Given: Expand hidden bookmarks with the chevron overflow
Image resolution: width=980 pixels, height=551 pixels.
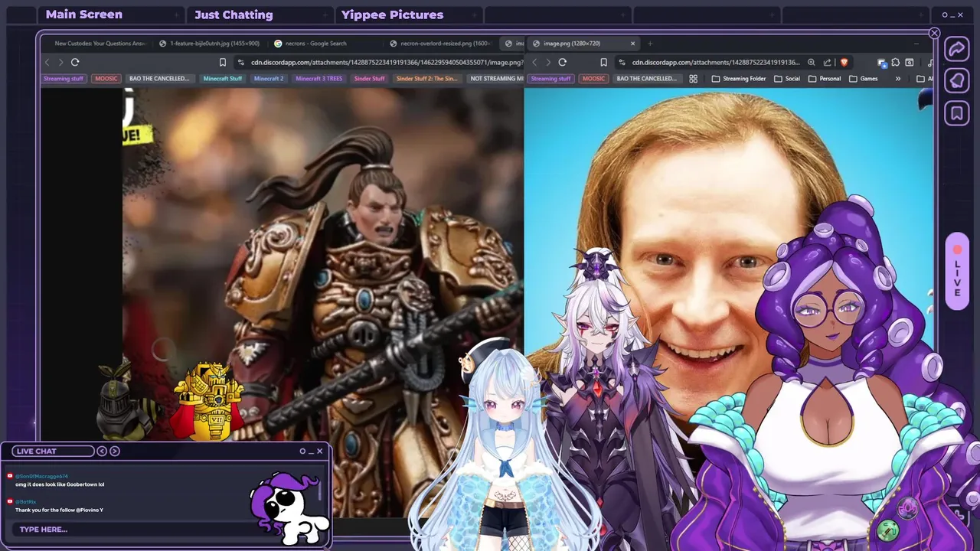Looking at the screenshot, I should (897, 79).
